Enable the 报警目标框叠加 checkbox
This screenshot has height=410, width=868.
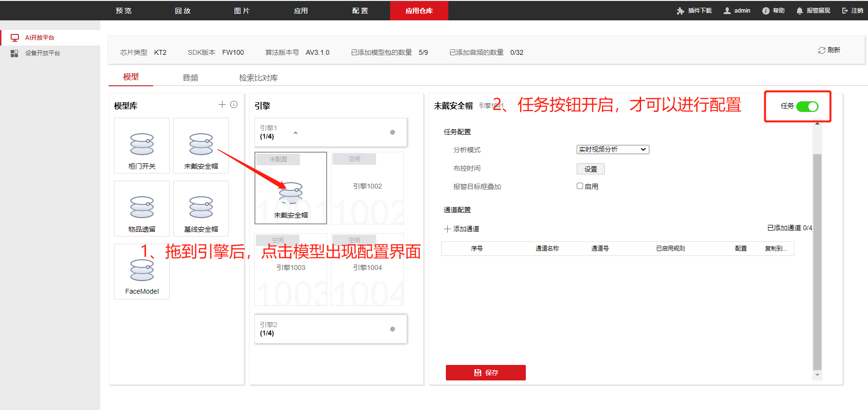tap(580, 186)
